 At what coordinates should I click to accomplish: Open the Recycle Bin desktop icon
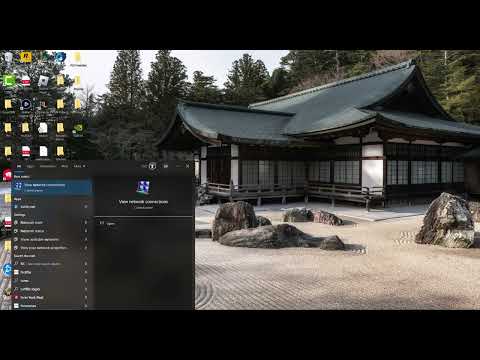click(x=8, y=58)
